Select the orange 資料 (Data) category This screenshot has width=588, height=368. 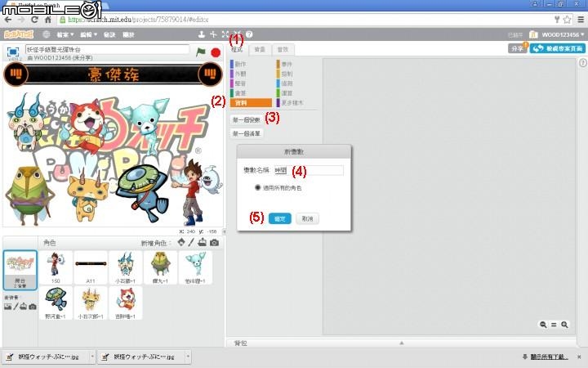pos(251,102)
